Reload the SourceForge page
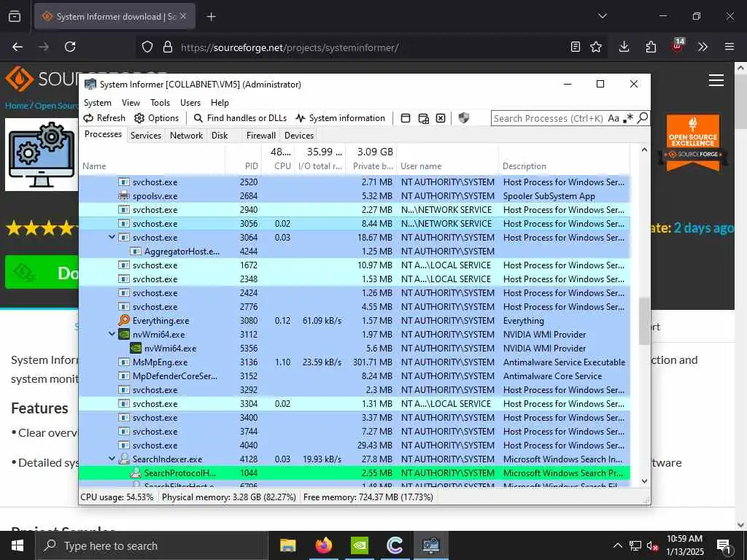 [x=70, y=47]
